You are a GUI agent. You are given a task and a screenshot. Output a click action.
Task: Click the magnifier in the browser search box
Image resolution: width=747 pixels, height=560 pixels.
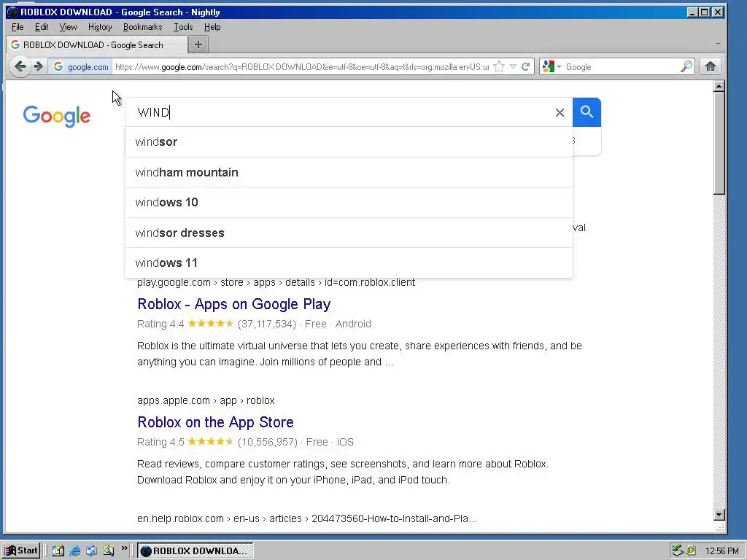tap(686, 66)
